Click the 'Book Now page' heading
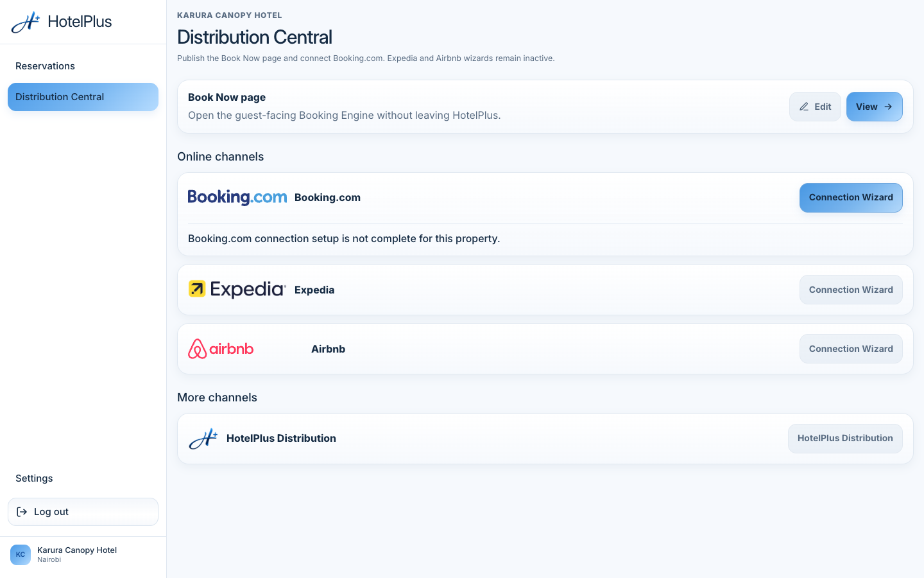Viewport: 924px width, 578px height. [227, 98]
